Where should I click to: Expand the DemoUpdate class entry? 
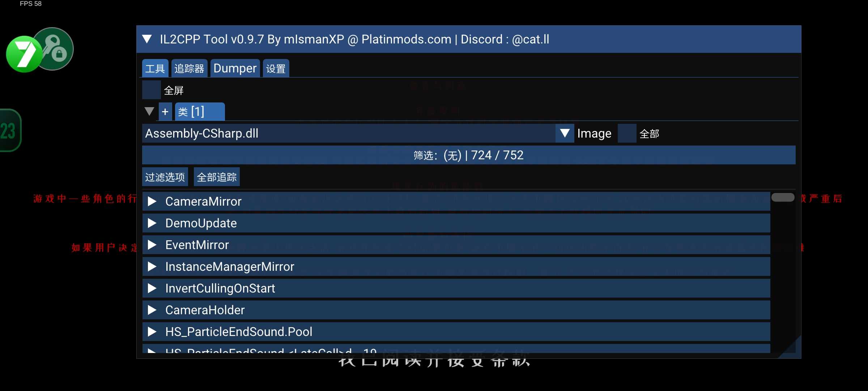click(152, 223)
